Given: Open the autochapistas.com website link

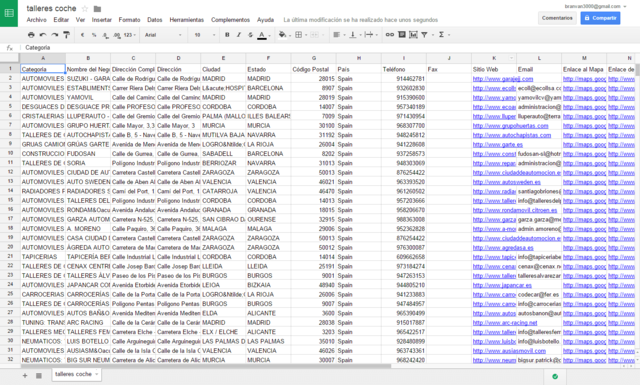Looking at the screenshot, I should tap(512, 135).
